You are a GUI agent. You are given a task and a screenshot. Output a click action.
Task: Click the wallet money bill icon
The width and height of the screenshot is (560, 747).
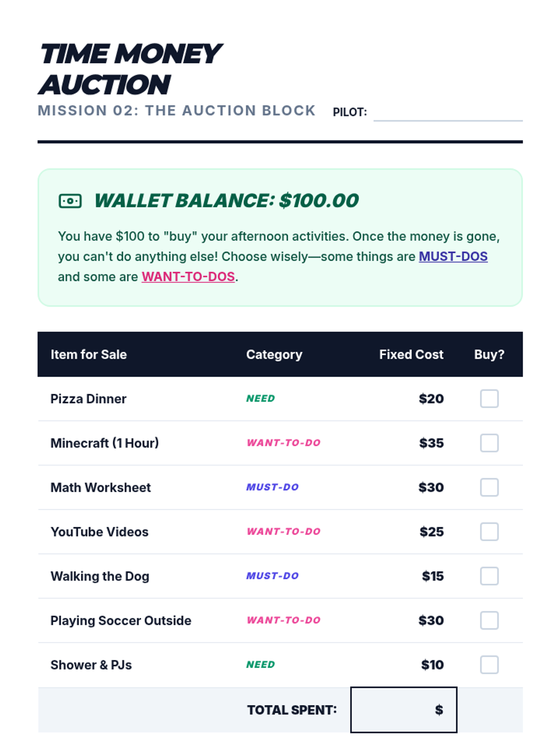tap(70, 201)
